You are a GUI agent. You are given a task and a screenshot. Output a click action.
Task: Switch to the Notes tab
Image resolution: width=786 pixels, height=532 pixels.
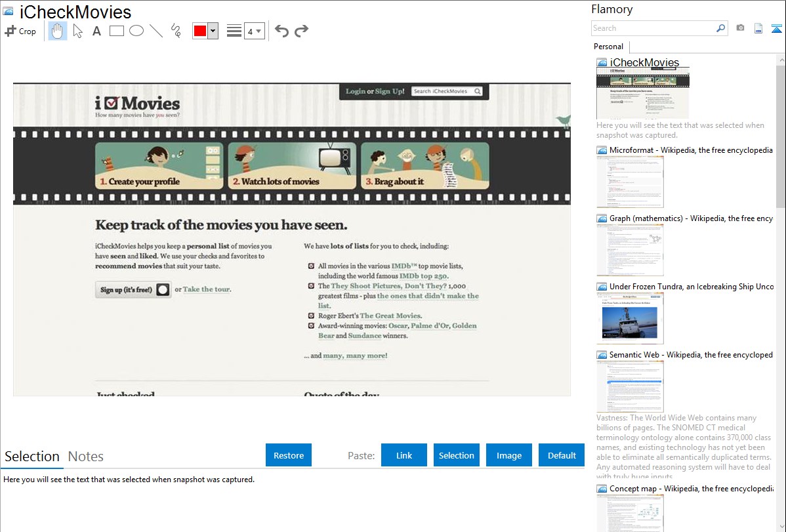[x=86, y=457]
